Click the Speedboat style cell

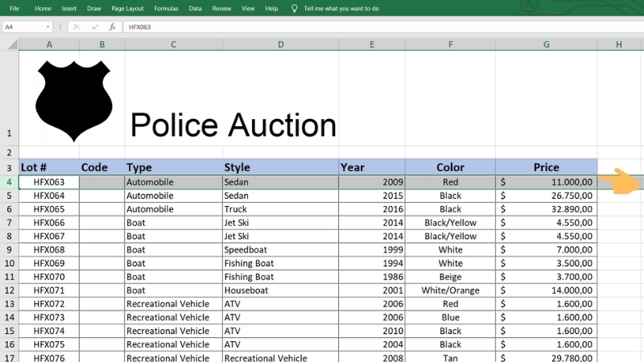click(x=280, y=249)
